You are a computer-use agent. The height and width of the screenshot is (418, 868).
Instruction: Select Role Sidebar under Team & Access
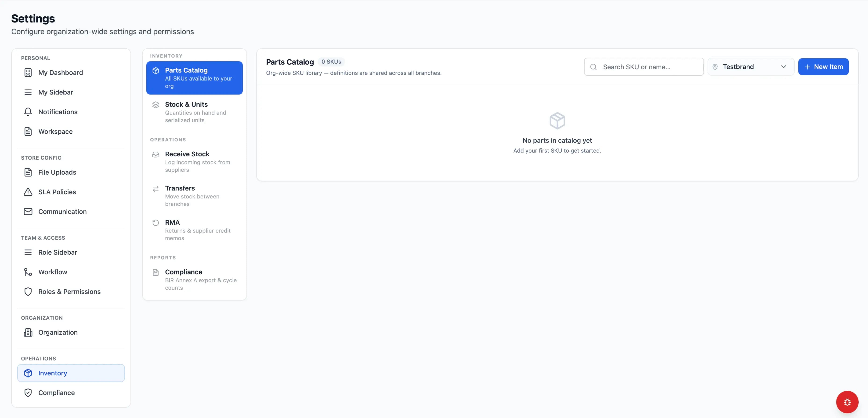click(x=71, y=252)
